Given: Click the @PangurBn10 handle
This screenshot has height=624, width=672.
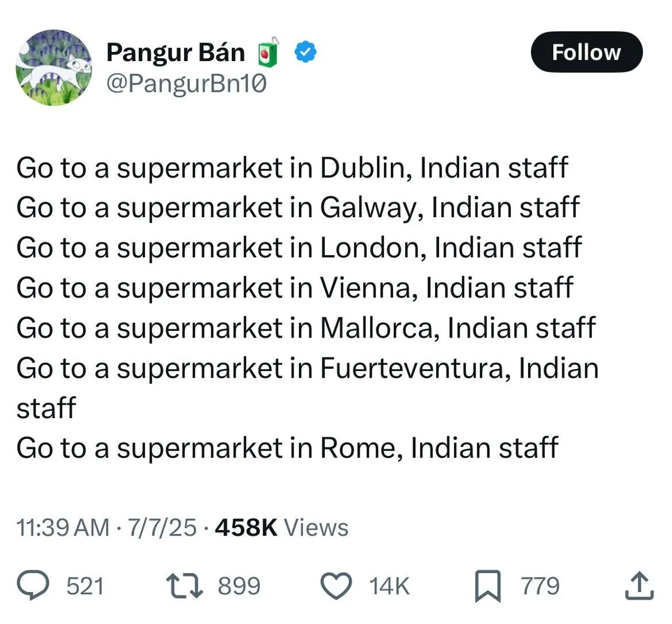Looking at the screenshot, I should [186, 84].
